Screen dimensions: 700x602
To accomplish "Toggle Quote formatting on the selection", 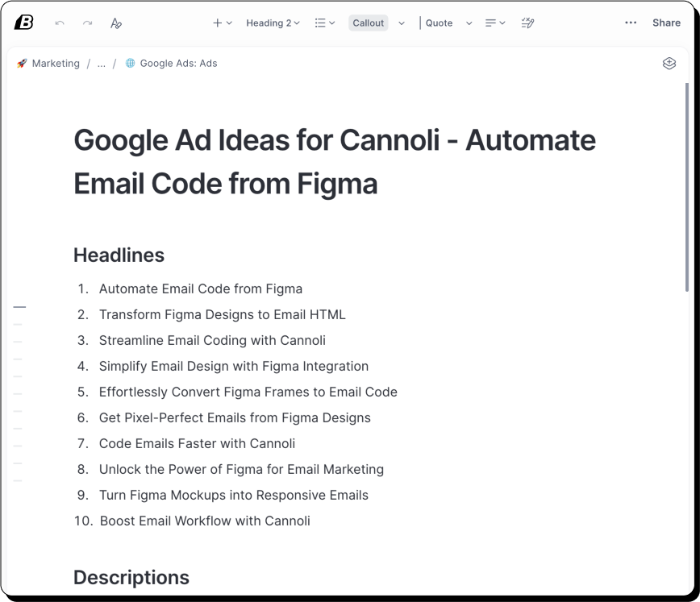I will pos(440,23).
